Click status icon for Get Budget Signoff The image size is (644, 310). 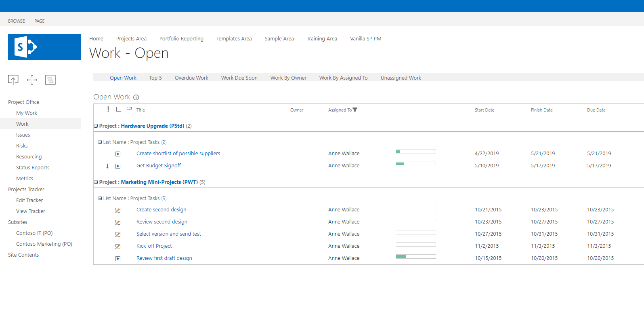click(x=118, y=166)
